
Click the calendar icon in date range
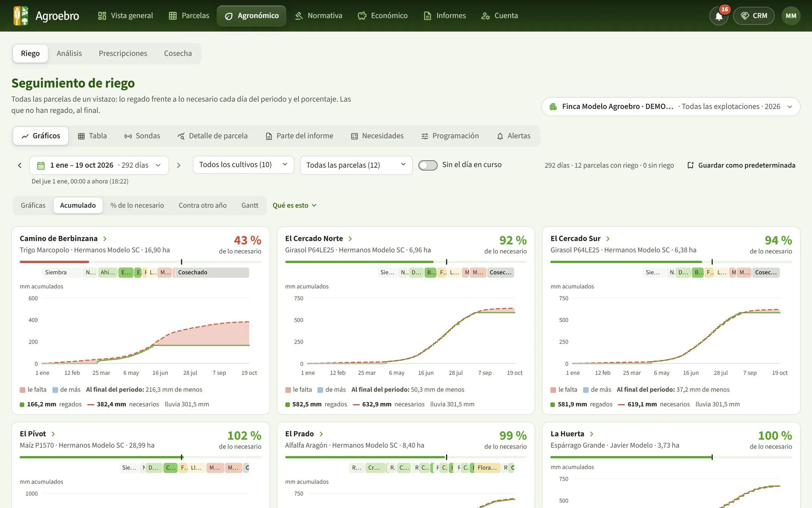(x=41, y=165)
